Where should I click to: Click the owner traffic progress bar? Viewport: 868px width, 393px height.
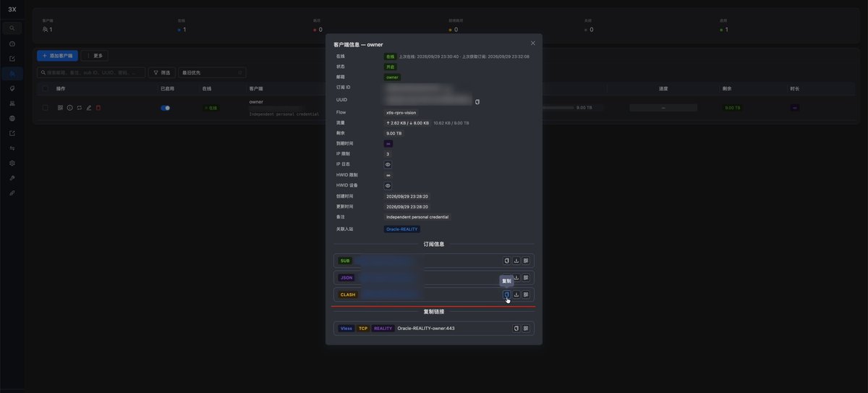click(x=558, y=108)
